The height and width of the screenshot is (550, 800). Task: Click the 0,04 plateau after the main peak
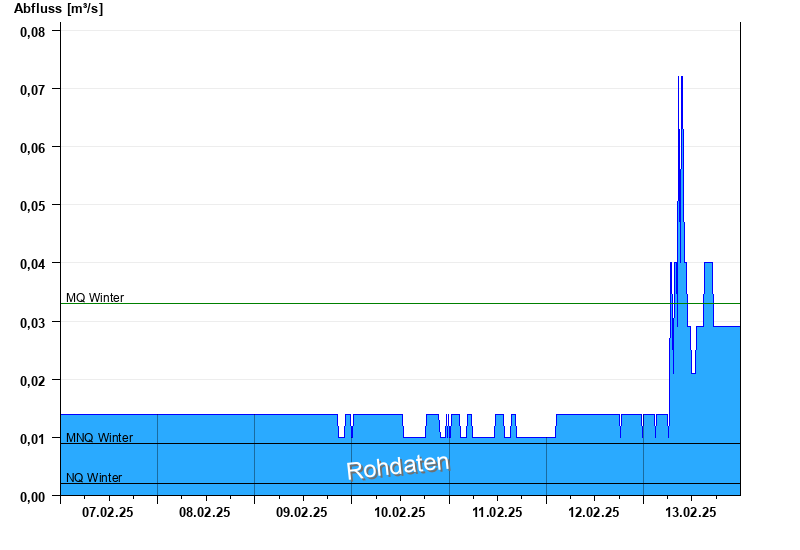click(708, 263)
